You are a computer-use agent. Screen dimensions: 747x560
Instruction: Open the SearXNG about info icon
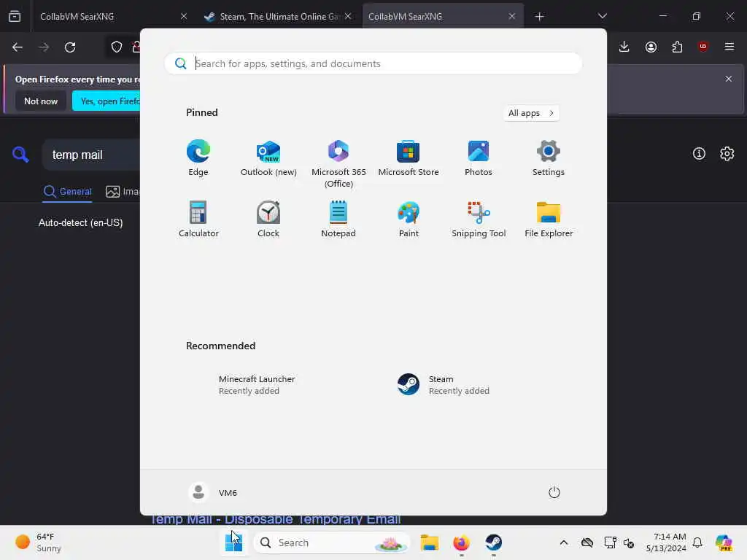(699, 153)
